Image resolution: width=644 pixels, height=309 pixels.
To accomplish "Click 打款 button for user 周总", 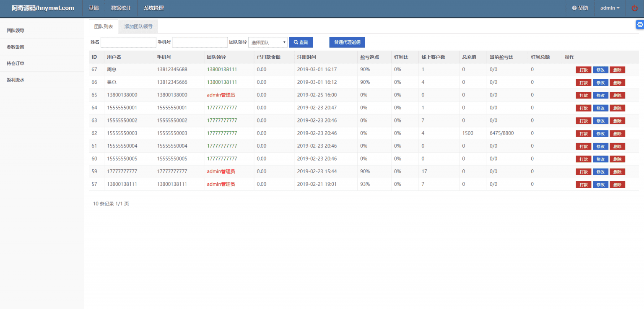I will pyautogui.click(x=583, y=70).
